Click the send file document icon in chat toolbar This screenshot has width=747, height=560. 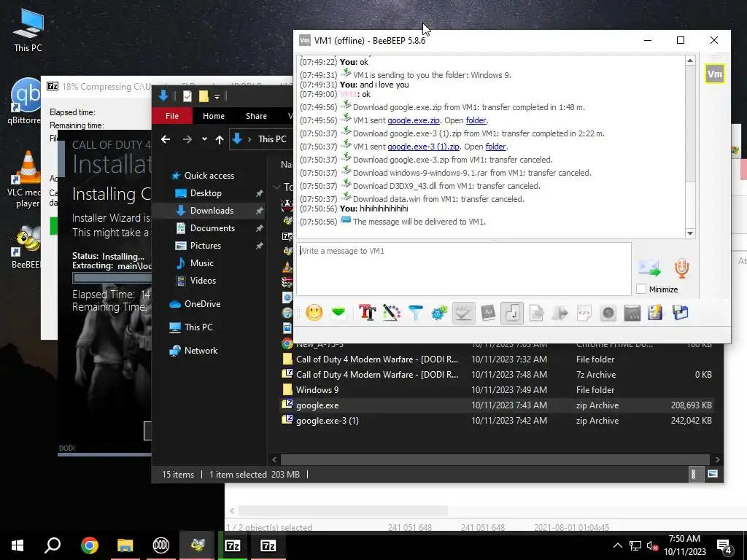pyautogui.click(x=536, y=313)
